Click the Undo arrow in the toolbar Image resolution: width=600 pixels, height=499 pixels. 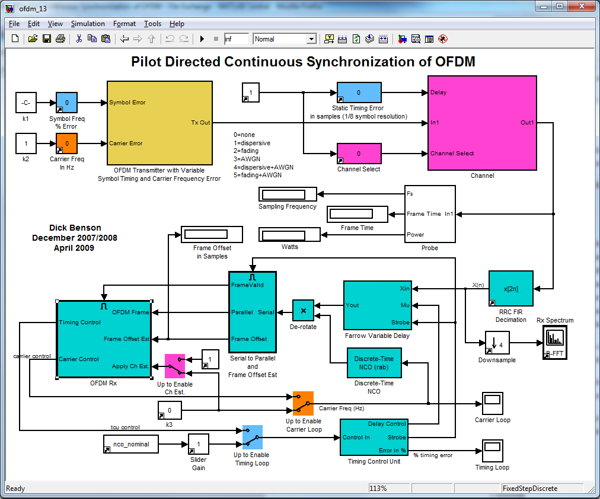click(169, 39)
